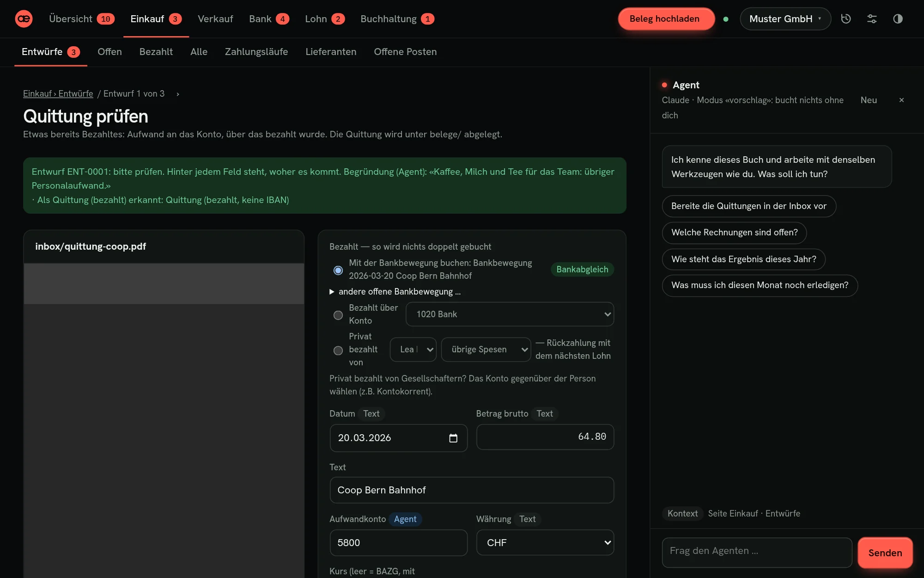Image resolution: width=924 pixels, height=578 pixels.
Task: Select 'Mit der Bankbewegung buchen' radio
Action: pyautogui.click(x=338, y=270)
